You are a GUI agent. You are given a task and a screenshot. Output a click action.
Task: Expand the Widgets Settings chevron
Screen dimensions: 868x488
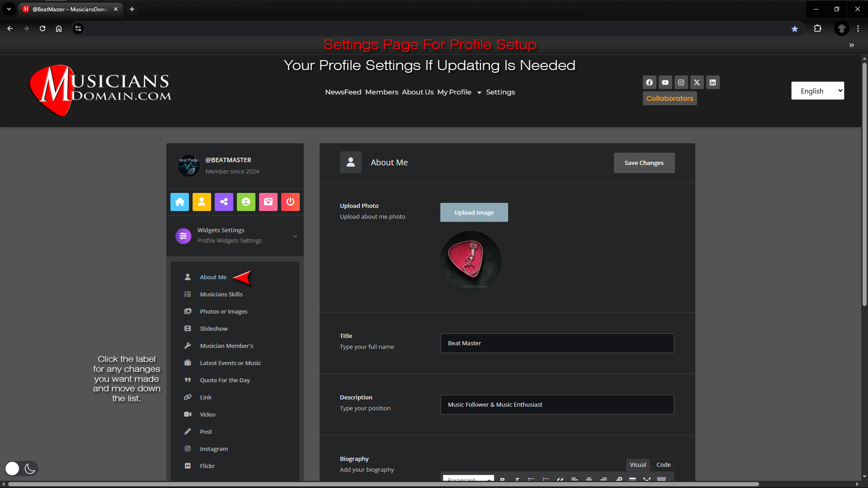point(295,236)
